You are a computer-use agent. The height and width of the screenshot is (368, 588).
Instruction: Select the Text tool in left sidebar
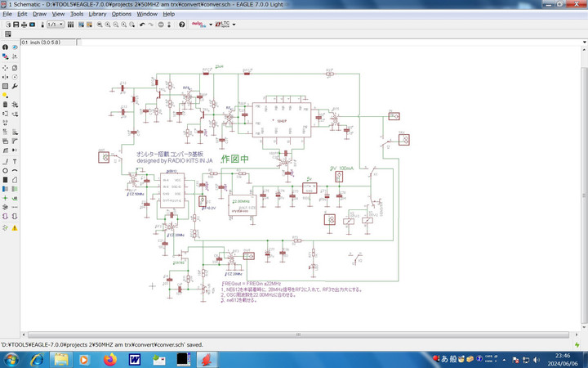point(15,161)
